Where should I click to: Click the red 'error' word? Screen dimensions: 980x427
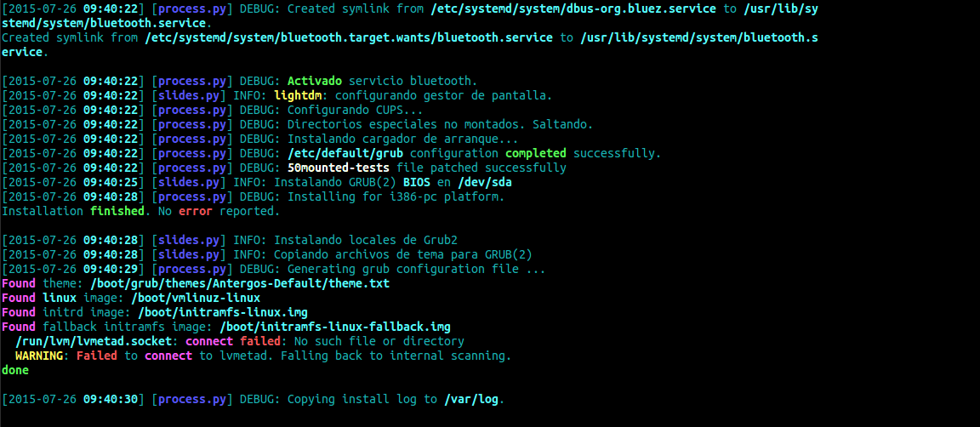coord(195,211)
